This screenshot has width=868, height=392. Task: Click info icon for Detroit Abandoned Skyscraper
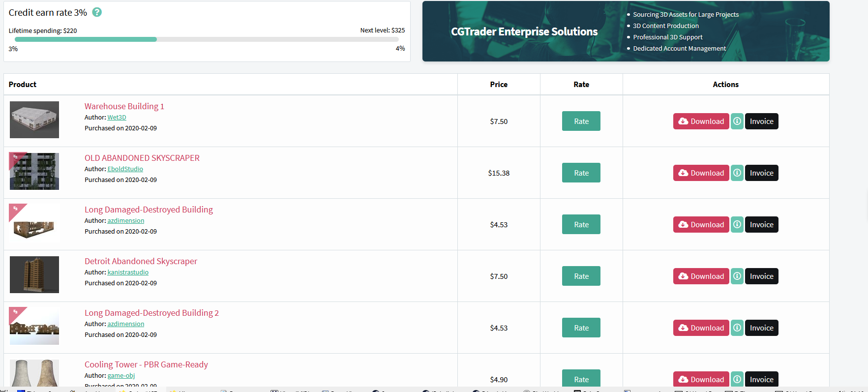tap(737, 276)
